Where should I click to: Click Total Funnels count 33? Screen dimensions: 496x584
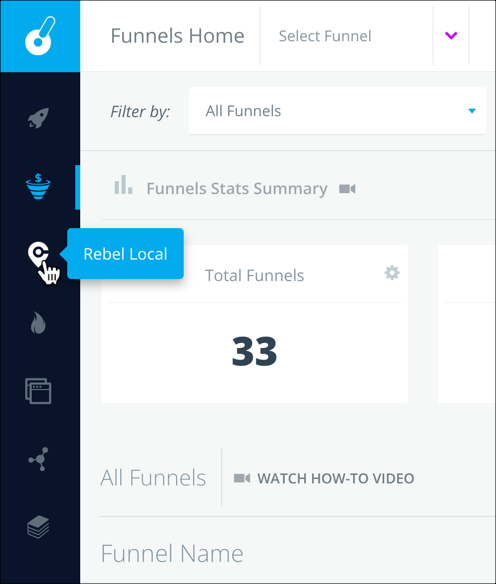coord(254,351)
